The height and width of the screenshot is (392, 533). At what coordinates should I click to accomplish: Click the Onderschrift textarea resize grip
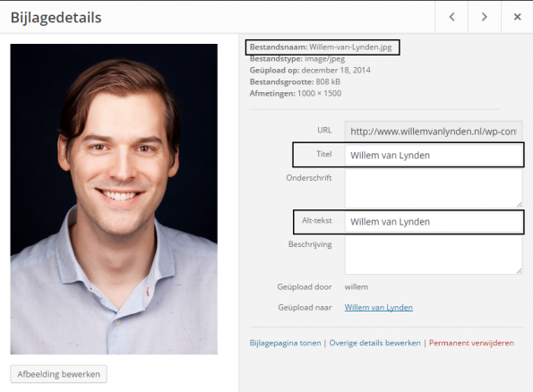tap(519, 204)
